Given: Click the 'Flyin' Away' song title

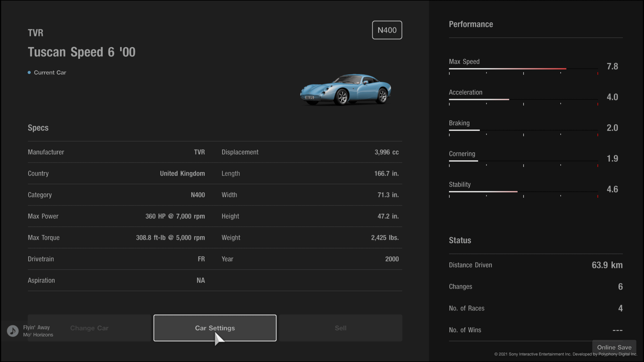Looking at the screenshot, I should pos(37,327).
